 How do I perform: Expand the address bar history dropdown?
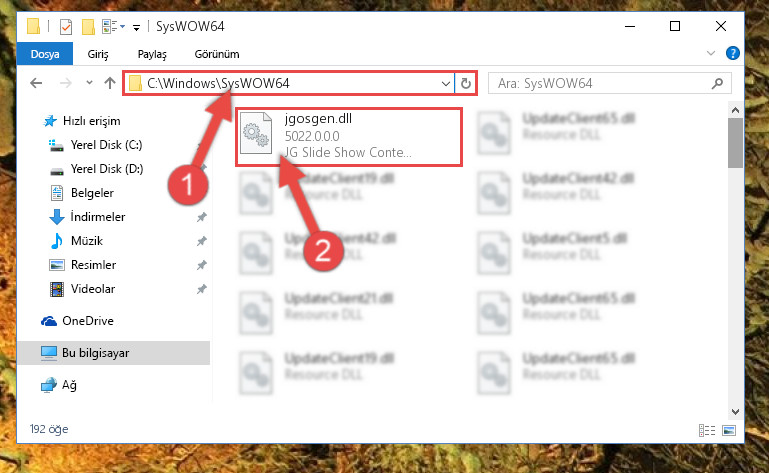click(445, 83)
